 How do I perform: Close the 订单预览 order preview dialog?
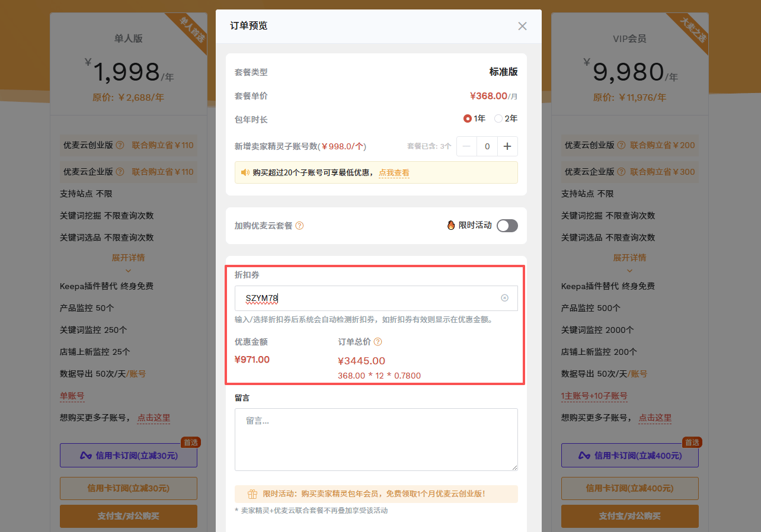(522, 26)
